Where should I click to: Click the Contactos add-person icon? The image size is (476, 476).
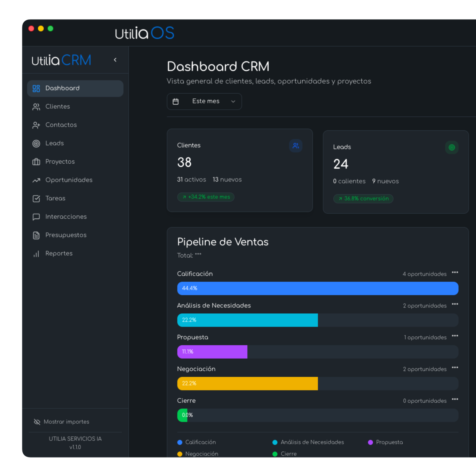pos(36,125)
